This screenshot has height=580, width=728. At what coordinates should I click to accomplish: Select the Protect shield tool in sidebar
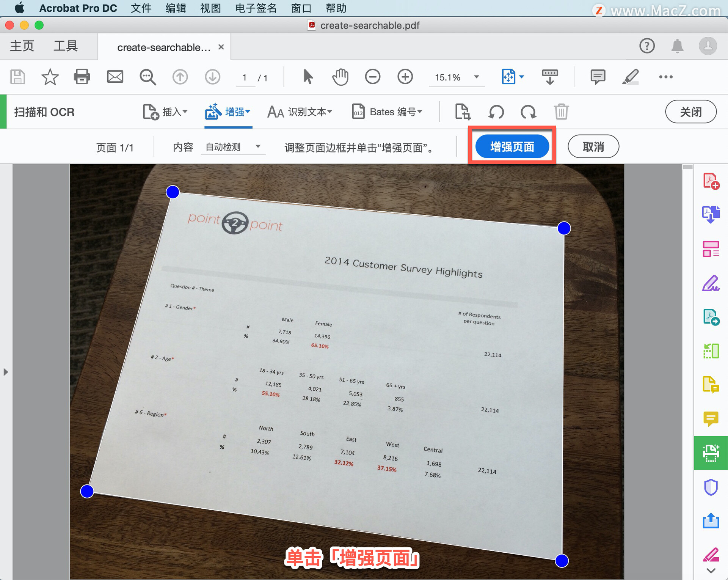(x=711, y=487)
